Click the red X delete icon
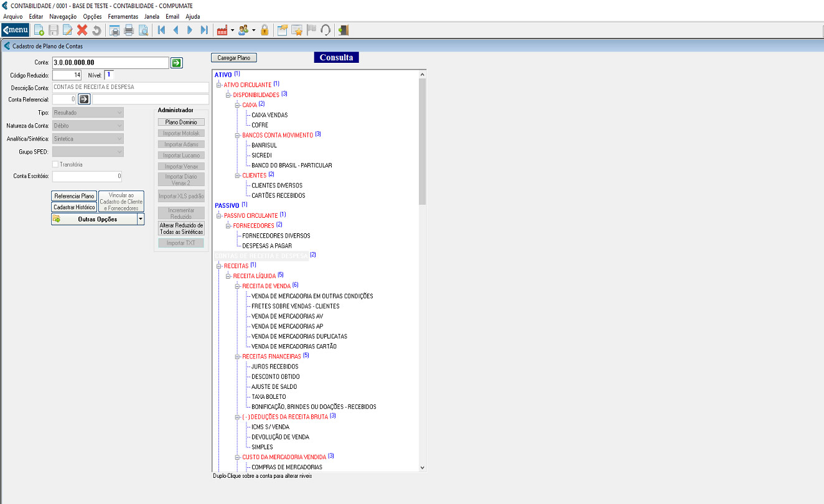The width and height of the screenshot is (824, 504). [82, 30]
